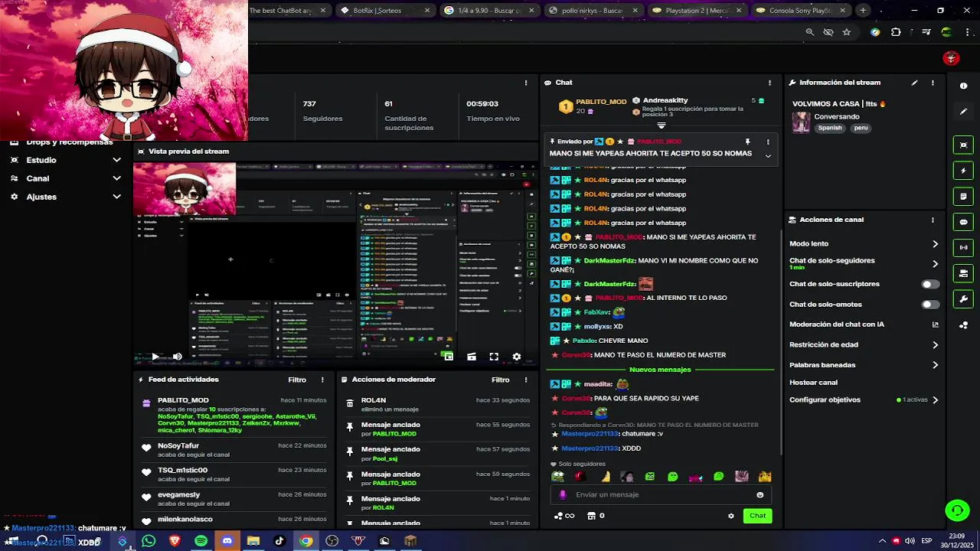Open the clip icon on stream preview
The image size is (980, 551).
pyautogui.click(x=472, y=357)
